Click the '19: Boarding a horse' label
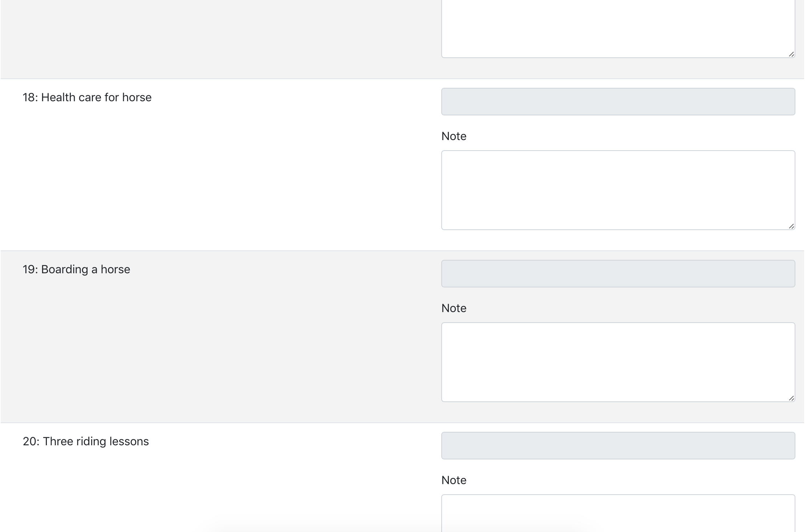Screen dimensions: 807x532 [x=76, y=269]
